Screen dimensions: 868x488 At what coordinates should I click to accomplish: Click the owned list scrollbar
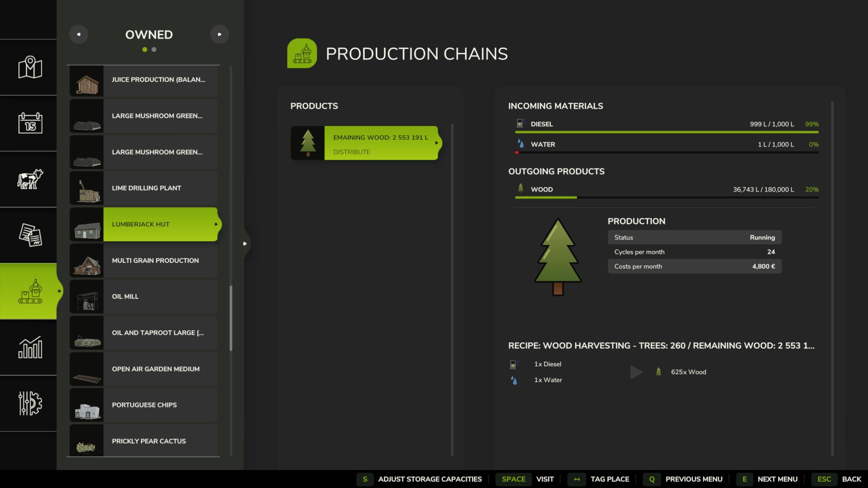231,318
